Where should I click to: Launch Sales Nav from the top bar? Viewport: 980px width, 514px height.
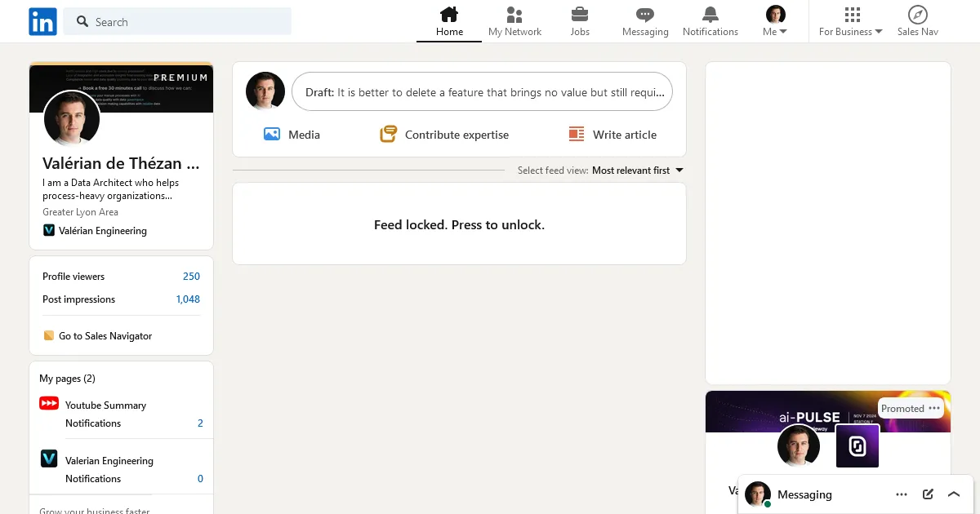coord(917,15)
